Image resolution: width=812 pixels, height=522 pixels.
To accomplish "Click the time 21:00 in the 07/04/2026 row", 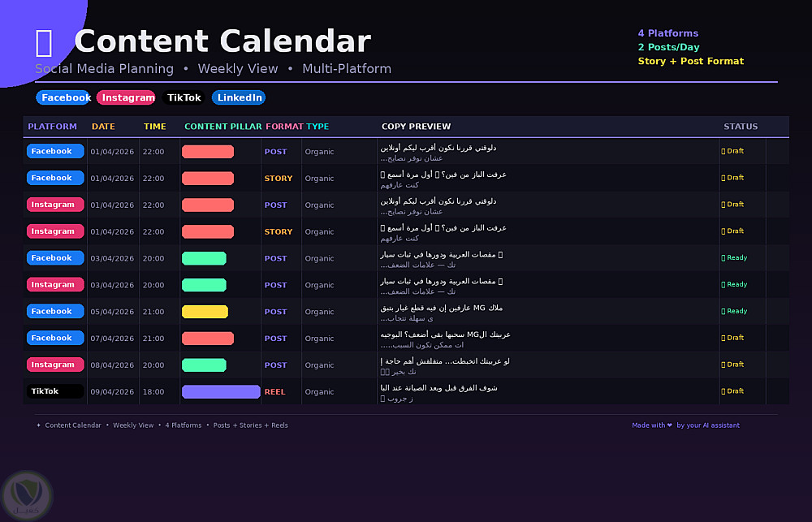I will pos(153,339).
